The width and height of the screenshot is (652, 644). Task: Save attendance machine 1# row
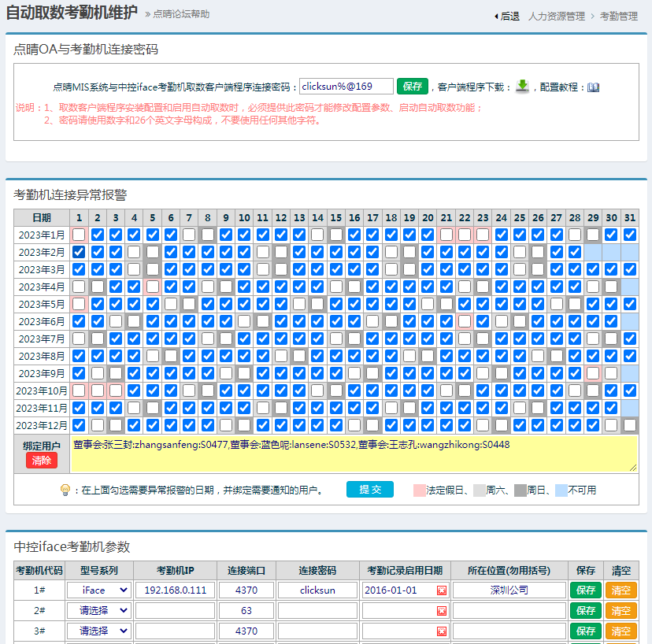[586, 590]
